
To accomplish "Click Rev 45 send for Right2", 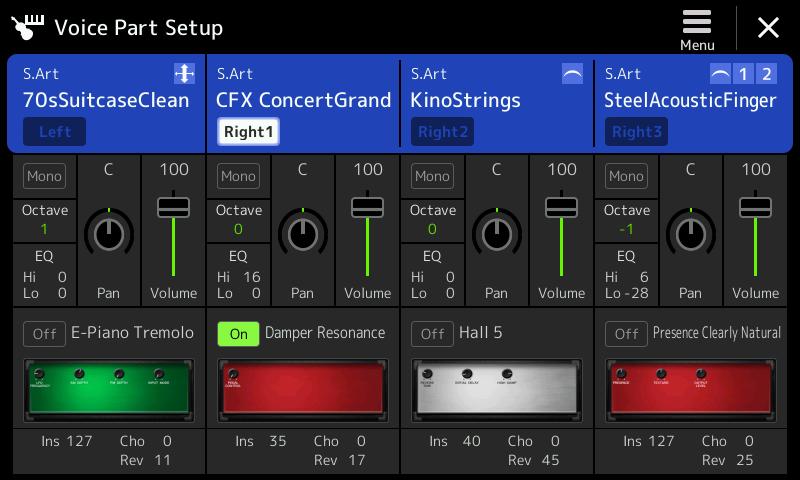I will [533, 460].
